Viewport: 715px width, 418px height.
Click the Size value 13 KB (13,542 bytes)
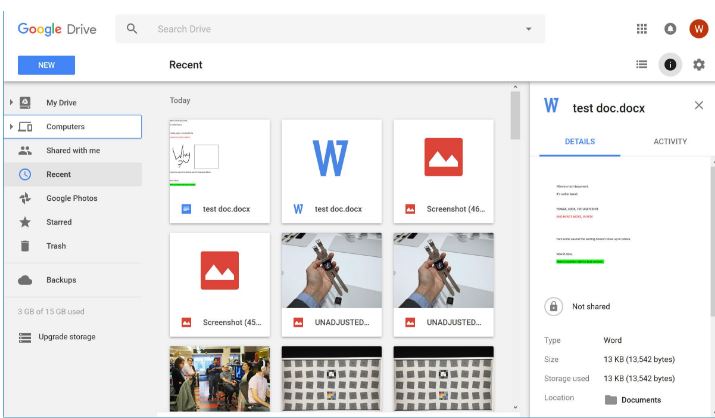pos(639,359)
